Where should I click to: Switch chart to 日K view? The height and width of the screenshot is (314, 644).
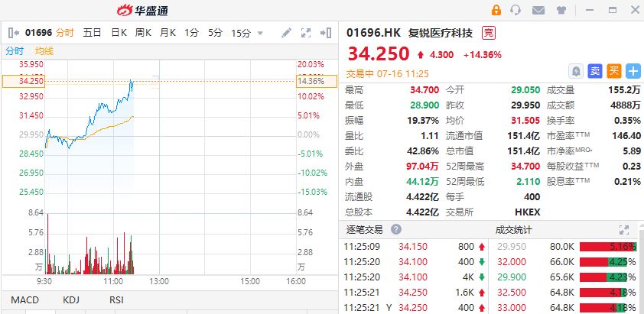119,33
